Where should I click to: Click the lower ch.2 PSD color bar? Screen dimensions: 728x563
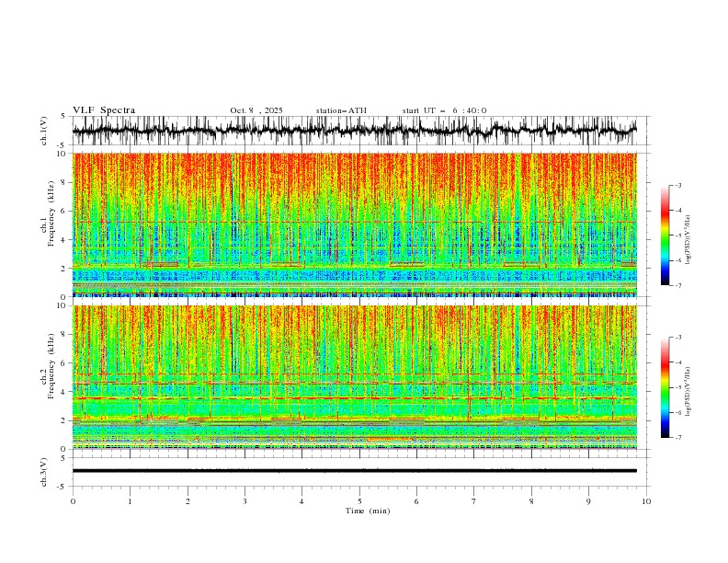[665, 387]
